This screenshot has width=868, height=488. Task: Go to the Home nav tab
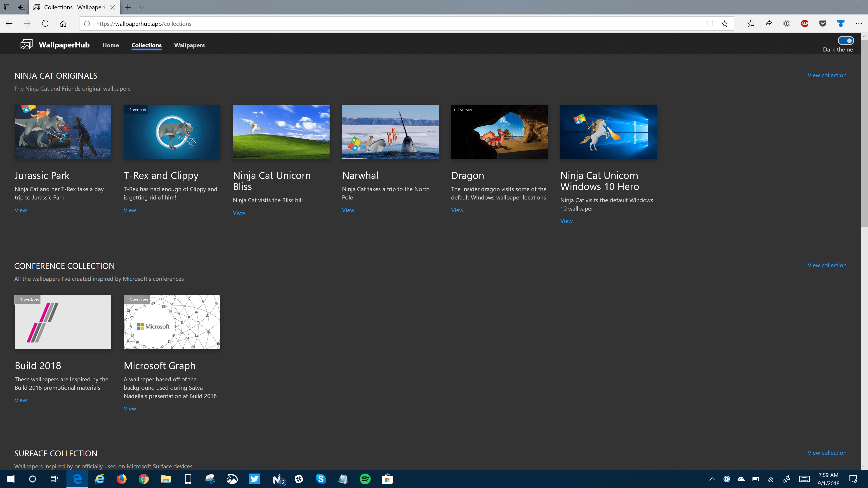click(111, 45)
